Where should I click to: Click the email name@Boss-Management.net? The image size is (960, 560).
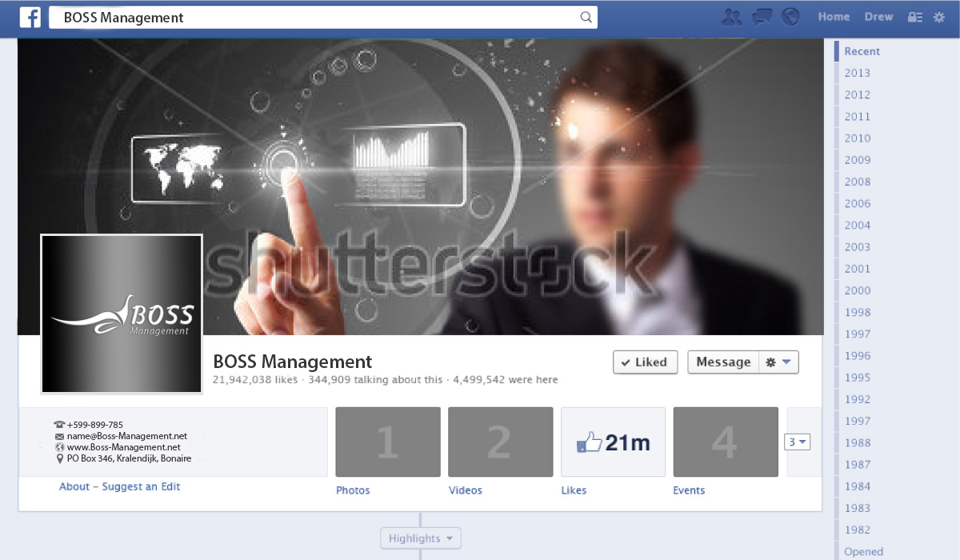coord(127,436)
